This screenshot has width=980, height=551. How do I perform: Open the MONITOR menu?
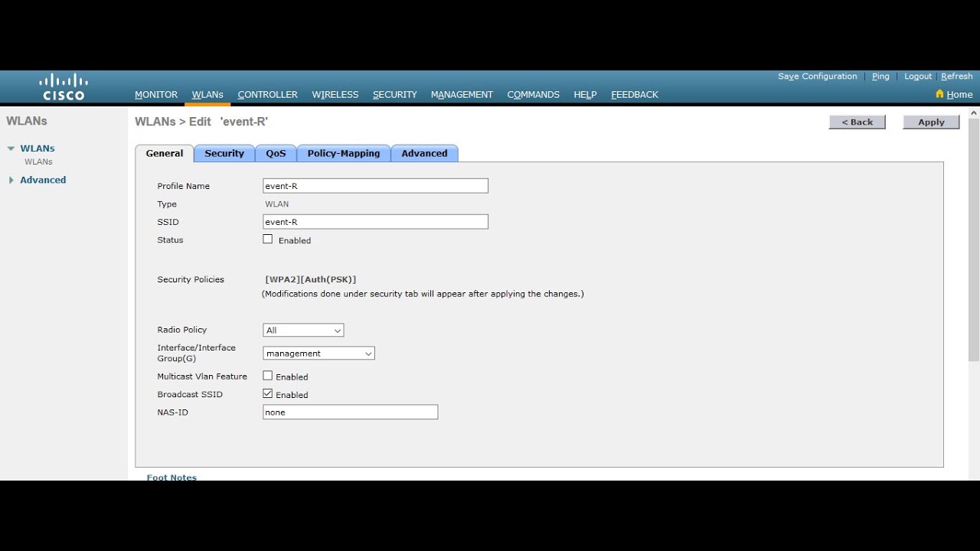tap(156, 94)
